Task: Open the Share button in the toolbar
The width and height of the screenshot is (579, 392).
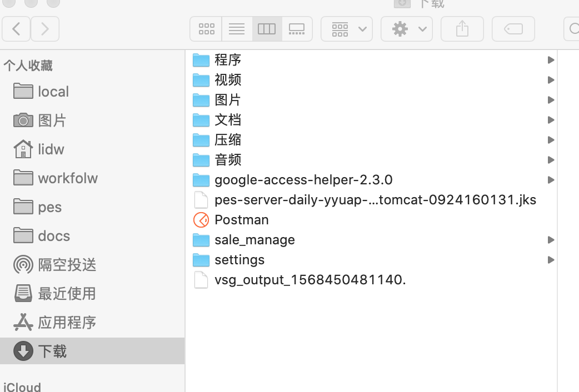Action: (x=462, y=29)
